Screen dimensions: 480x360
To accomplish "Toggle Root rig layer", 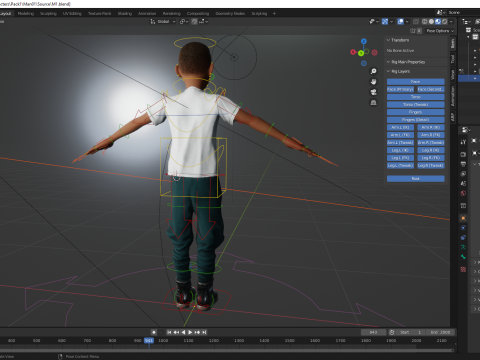I will coord(416,179).
